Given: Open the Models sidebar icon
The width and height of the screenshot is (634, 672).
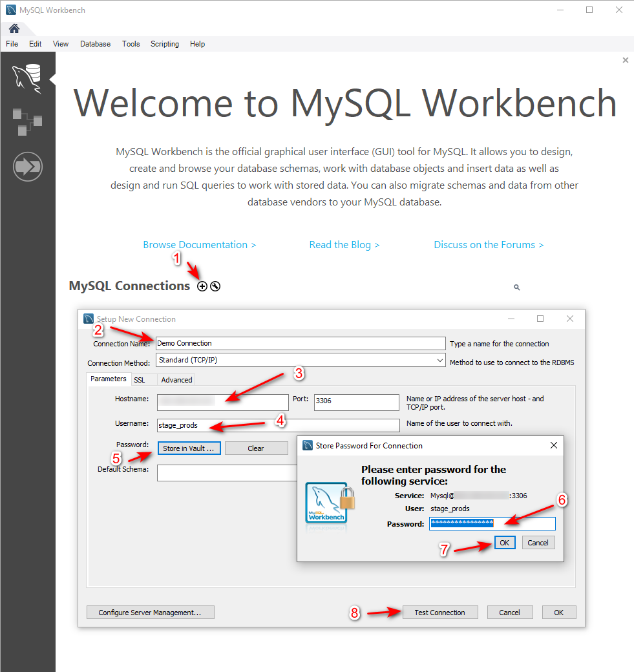Looking at the screenshot, I should [27, 122].
